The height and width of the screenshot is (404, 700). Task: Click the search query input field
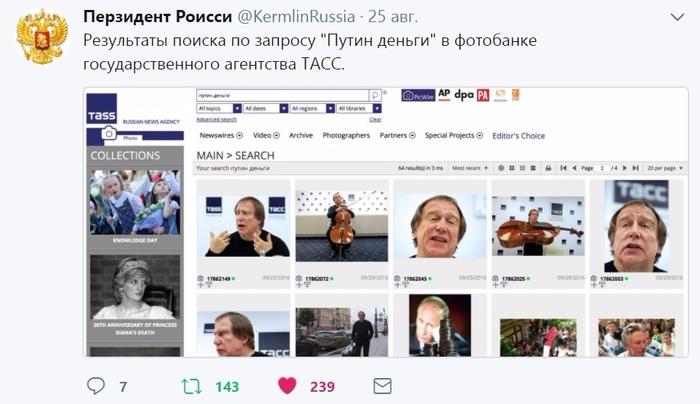pos(283,95)
